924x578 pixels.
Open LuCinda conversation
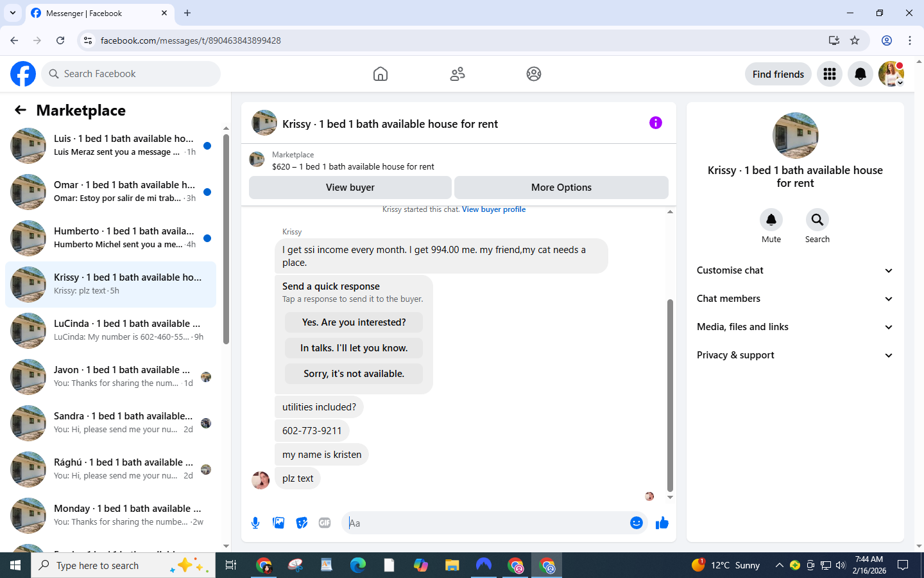[110, 331]
